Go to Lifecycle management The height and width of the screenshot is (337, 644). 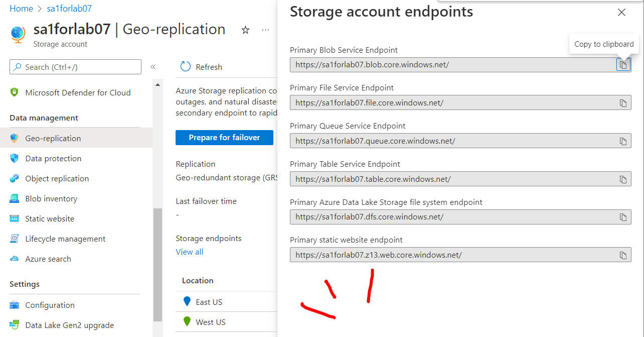pos(65,239)
